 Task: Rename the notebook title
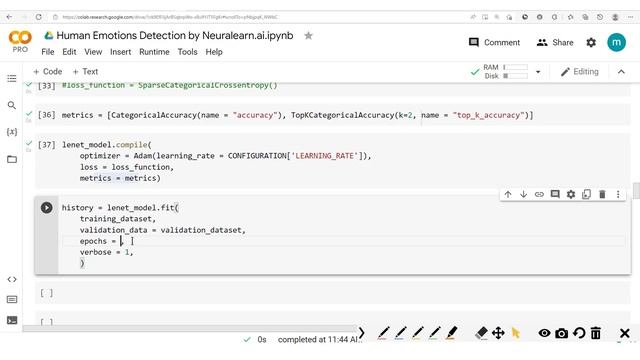click(175, 36)
